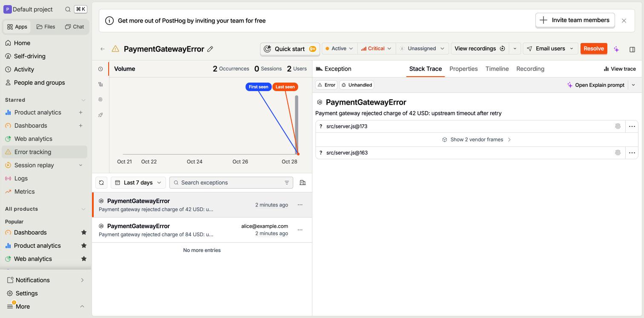Click the building icon next to search box

pos(302,183)
